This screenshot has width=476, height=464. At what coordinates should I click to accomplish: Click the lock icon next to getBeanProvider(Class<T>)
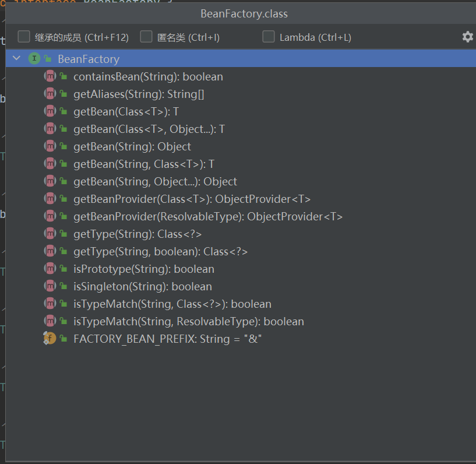(62, 199)
